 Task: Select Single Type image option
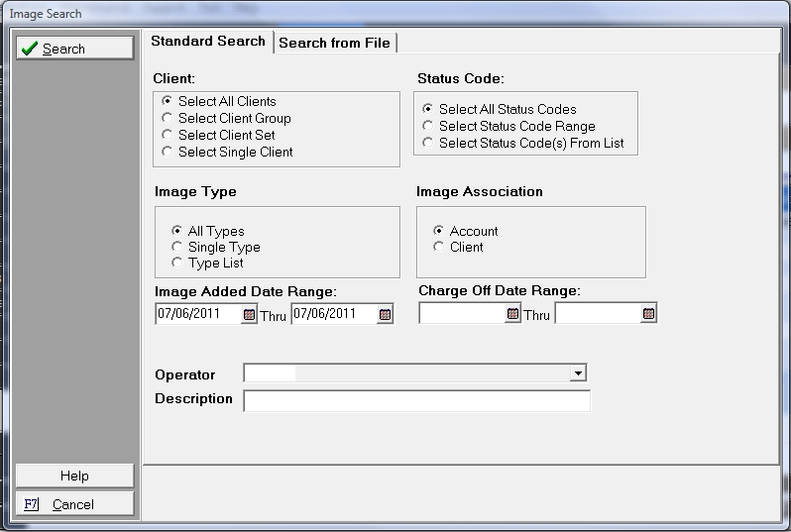point(177,247)
